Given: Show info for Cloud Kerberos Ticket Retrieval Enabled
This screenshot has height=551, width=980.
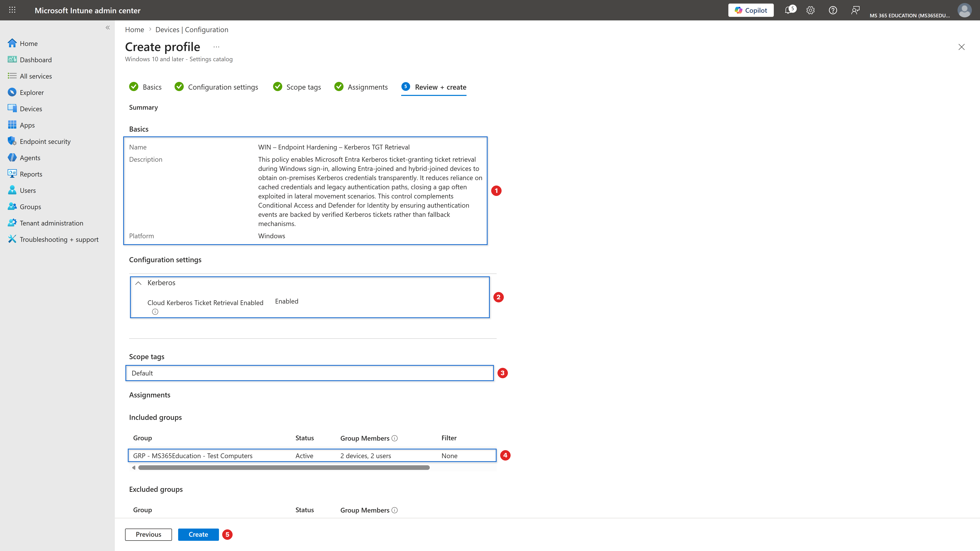Looking at the screenshot, I should 155,312.
